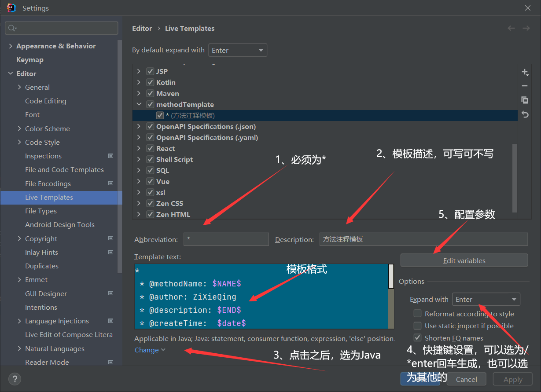This screenshot has width=541, height=392.
Task: Uncheck the JSP template group checkbox
Action: coord(150,71)
